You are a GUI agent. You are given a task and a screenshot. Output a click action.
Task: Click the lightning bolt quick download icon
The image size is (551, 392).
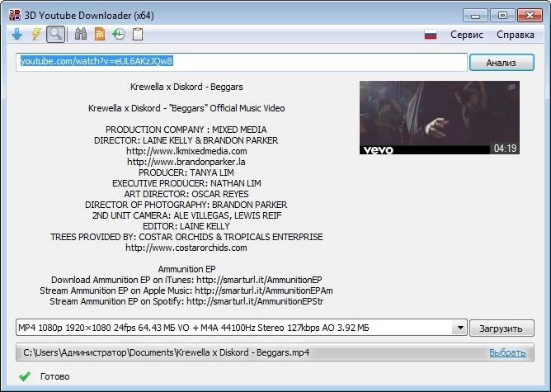click(36, 35)
